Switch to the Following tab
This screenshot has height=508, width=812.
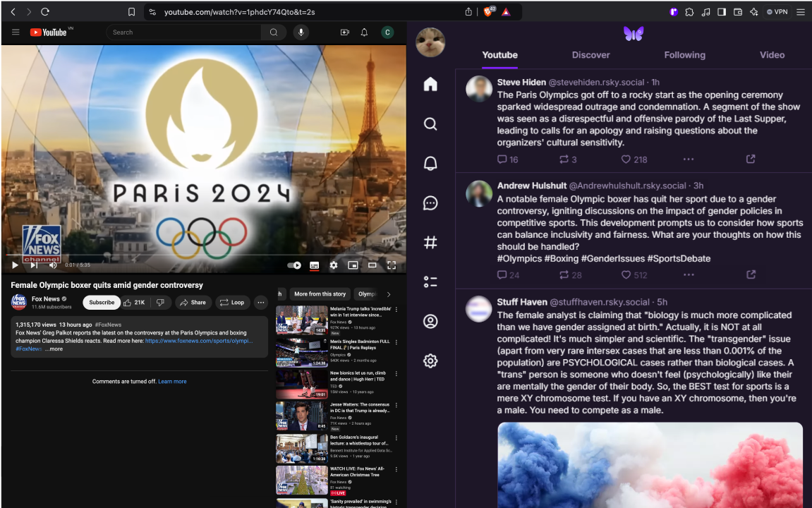coord(684,55)
